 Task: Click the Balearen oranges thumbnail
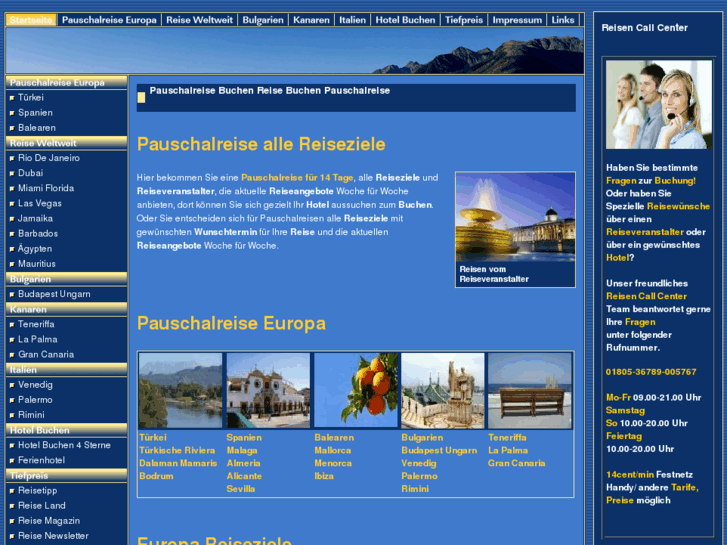point(356,391)
